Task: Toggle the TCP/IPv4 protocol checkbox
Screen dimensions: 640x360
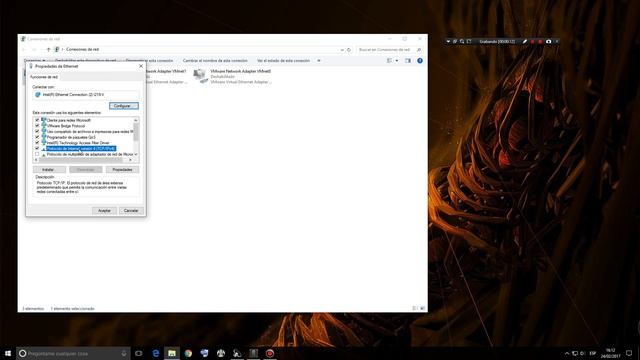Action: [x=37, y=149]
